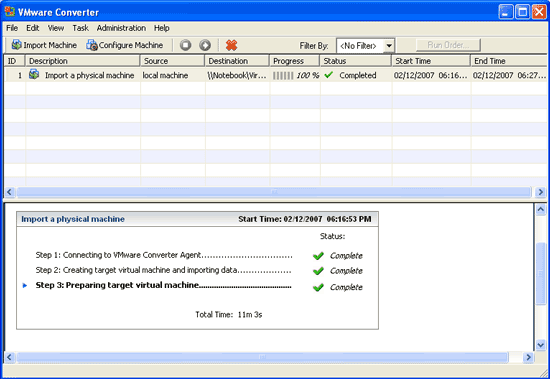Click the green check for Step 2

pyautogui.click(x=318, y=271)
